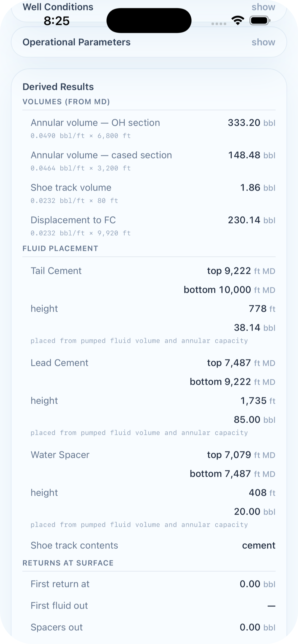Image resolution: width=298 pixels, height=644 pixels.
Task: Show the Operational Parameters section
Action: 263,42
